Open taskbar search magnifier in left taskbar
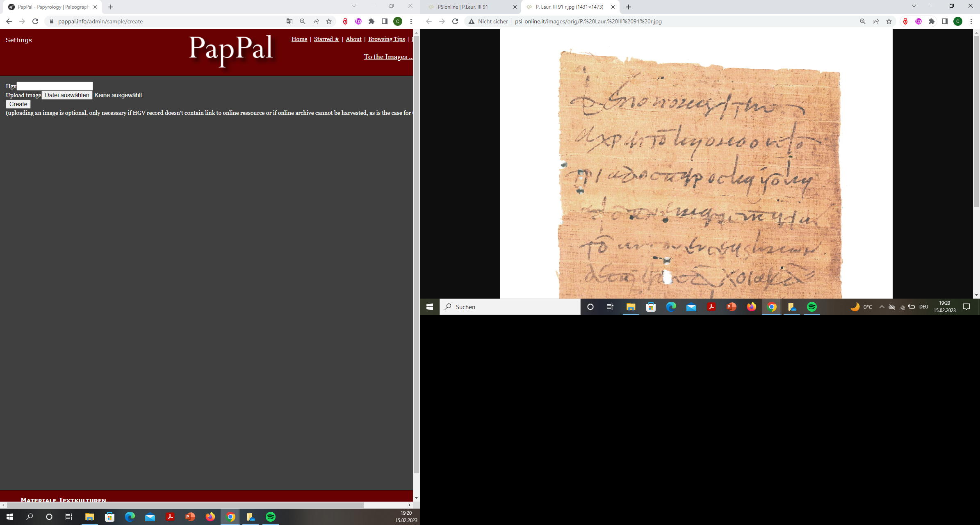 pyautogui.click(x=30, y=517)
